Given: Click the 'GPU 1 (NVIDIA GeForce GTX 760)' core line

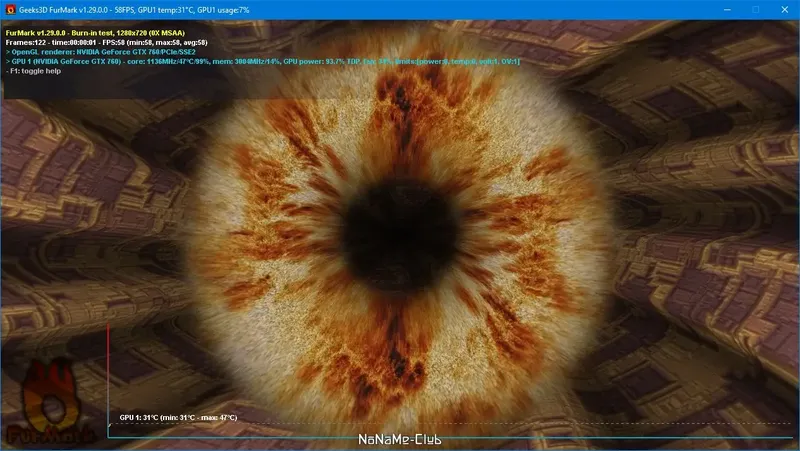Looking at the screenshot, I should (x=263, y=61).
